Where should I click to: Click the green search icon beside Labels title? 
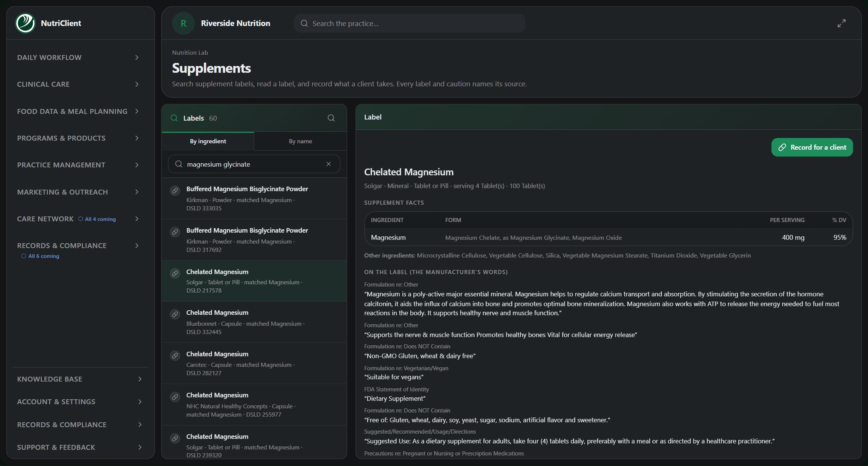click(174, 118)
